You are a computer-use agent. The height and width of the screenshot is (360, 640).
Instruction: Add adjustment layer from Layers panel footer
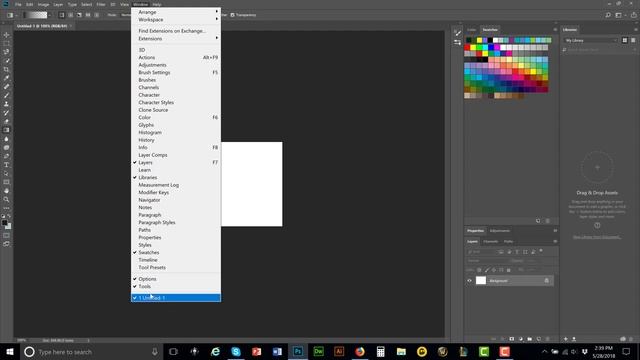click(x=521, y=339)
